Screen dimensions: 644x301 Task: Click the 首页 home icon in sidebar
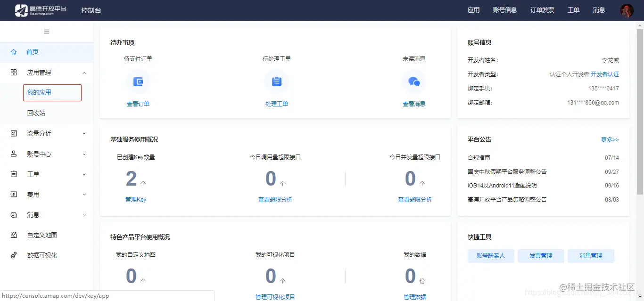click(x=13, y=52)
